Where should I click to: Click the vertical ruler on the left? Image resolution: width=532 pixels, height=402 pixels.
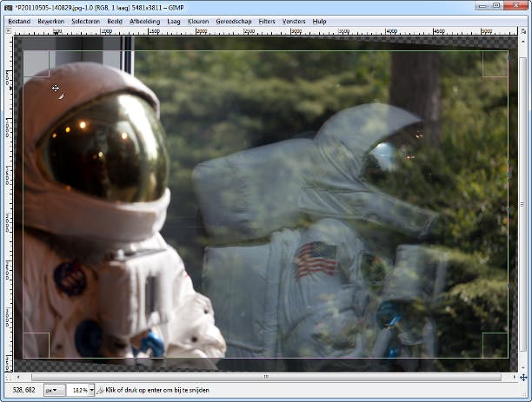[9, 204]
